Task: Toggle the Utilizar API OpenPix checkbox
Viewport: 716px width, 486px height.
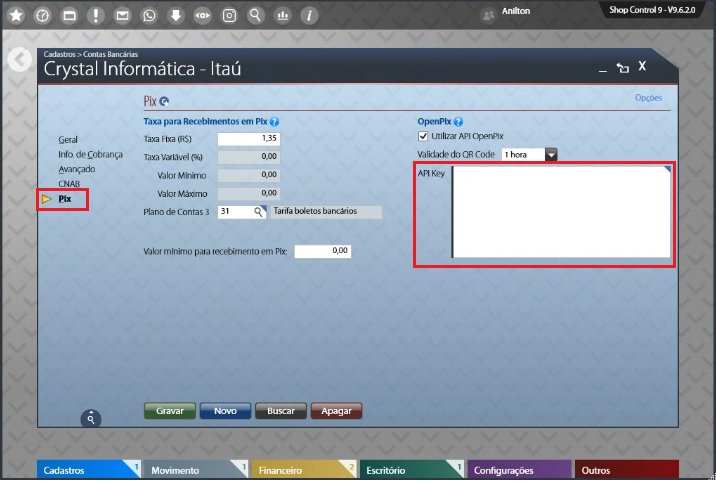Action: pos(423,136)
